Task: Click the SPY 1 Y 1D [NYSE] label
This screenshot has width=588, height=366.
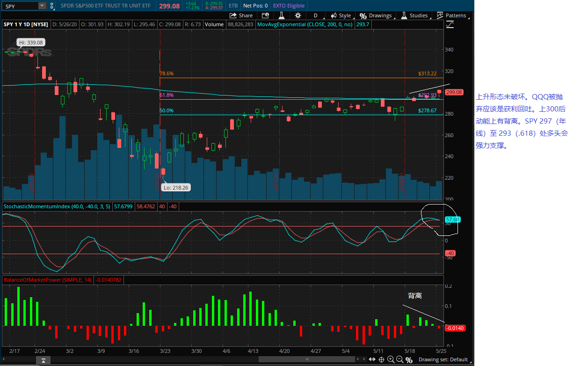Action: tap(26, 24)
